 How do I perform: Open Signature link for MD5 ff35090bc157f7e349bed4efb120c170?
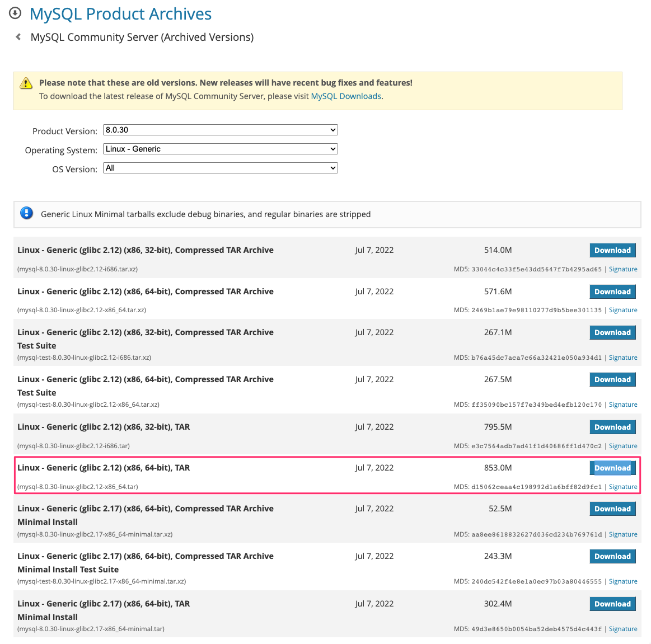[x=623, y=405]
